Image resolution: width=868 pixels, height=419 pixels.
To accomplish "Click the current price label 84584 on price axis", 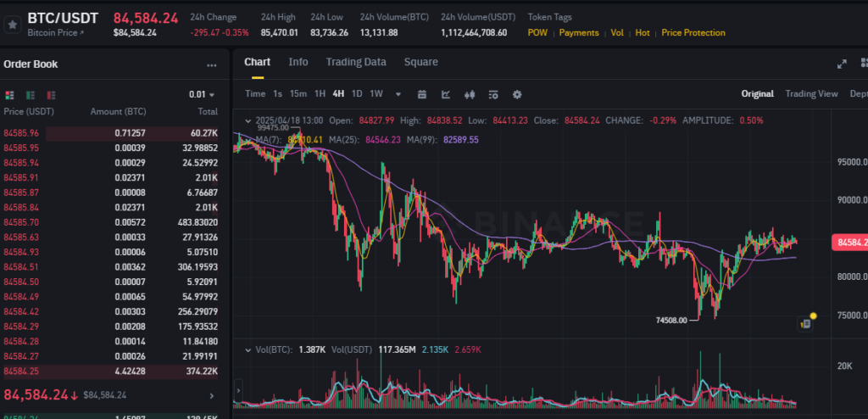I will tap(849, 243).
